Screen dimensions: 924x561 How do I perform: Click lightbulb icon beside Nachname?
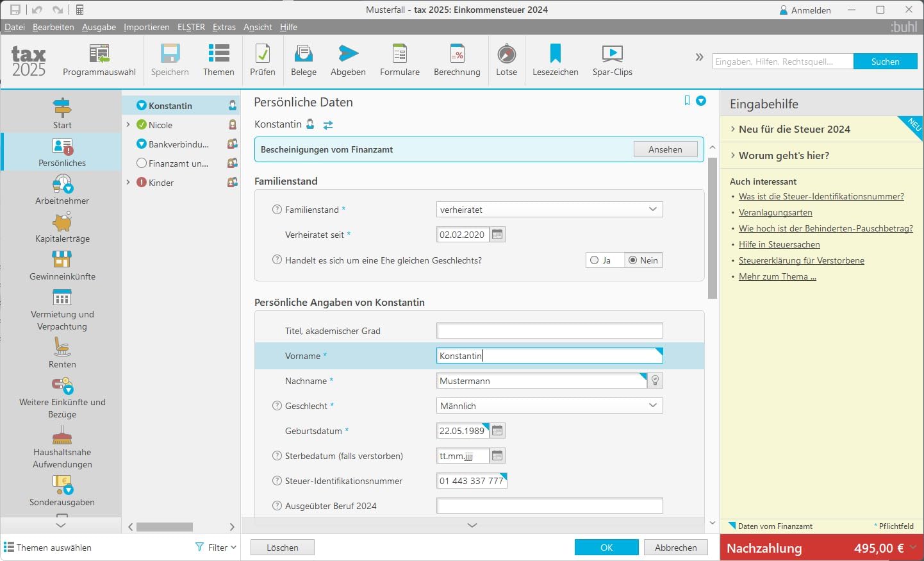[656, 381]
